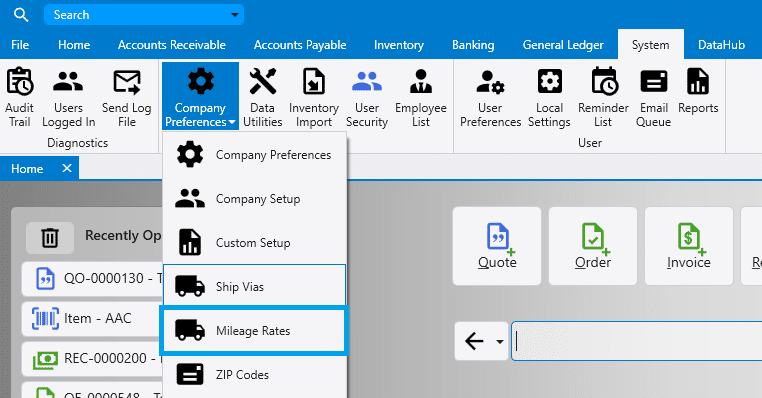
Task: Expand the back arrow history dropdown
Action: point(500,341)
